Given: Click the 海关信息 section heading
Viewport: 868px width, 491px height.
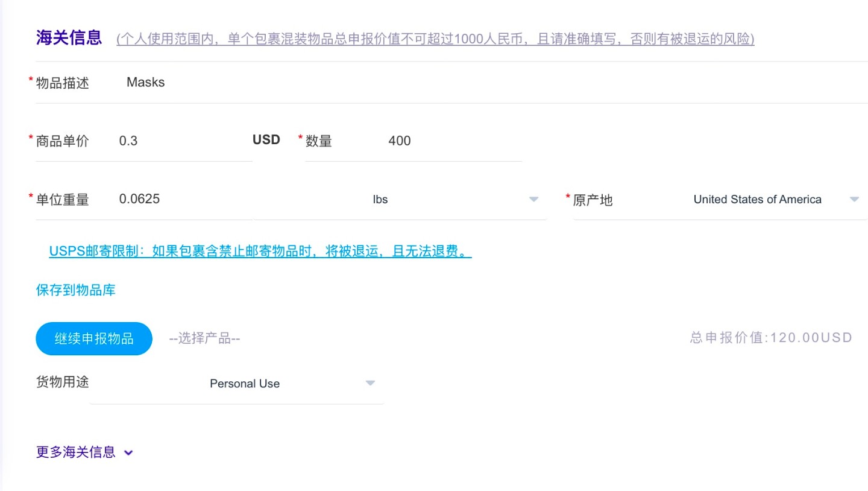Looking at the screenshot, I should tap(69, 38).
